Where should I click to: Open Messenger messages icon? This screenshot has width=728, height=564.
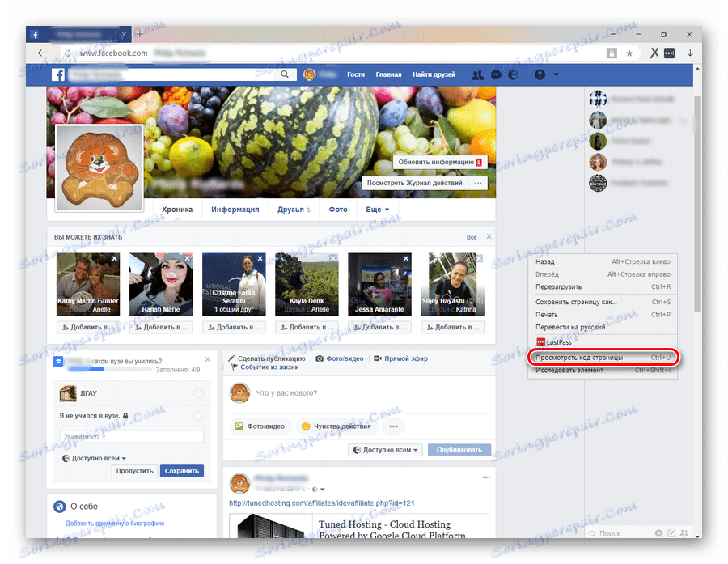pyautogui.click(x=496, y=74)
